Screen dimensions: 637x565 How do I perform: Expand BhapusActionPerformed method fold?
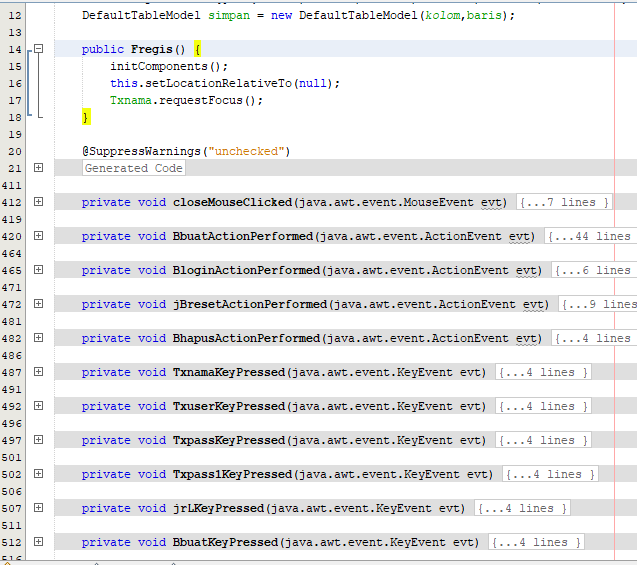[39, 338]
